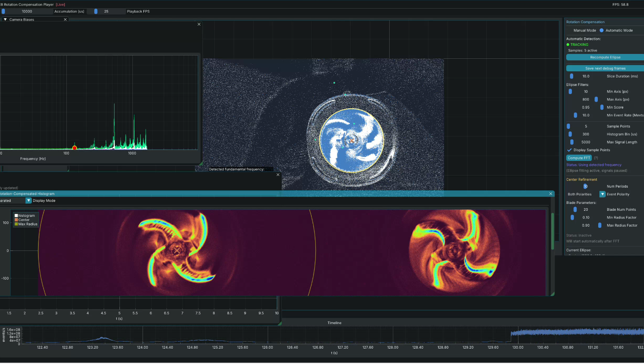644x364 pixels.
Task: Select Automatic Mode radio button
Action: point(601,30)
